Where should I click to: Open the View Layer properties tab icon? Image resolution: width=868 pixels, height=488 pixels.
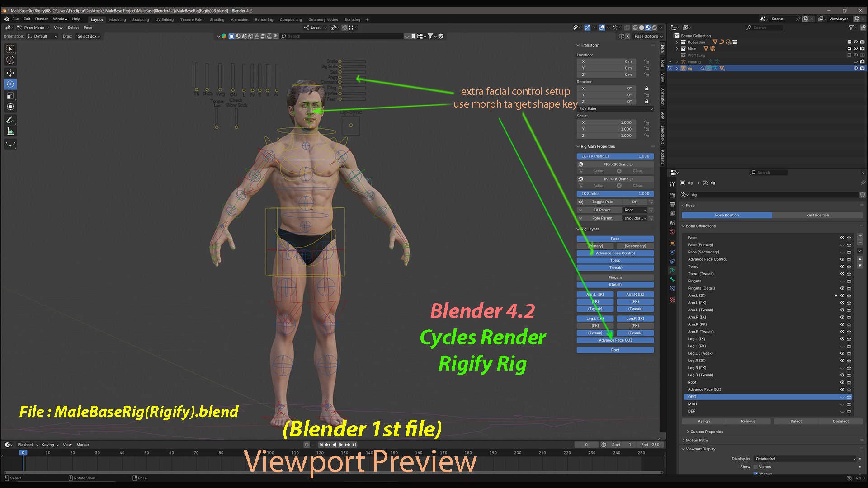[672, 213]
